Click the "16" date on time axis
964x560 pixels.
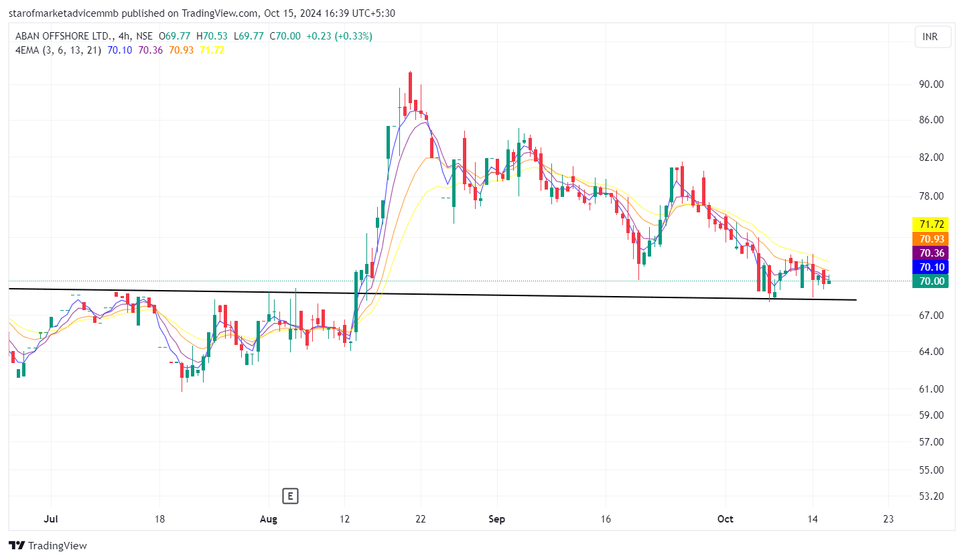tap(606, 519)
